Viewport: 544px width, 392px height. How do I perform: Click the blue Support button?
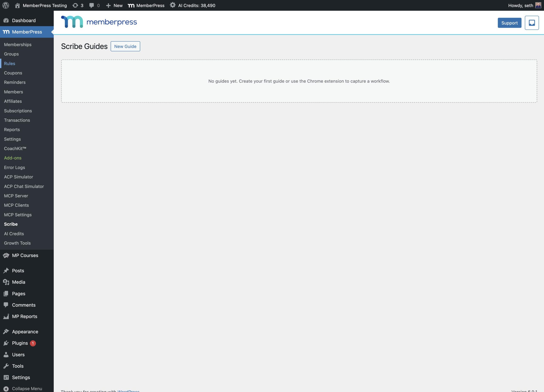tap(509, 23)
